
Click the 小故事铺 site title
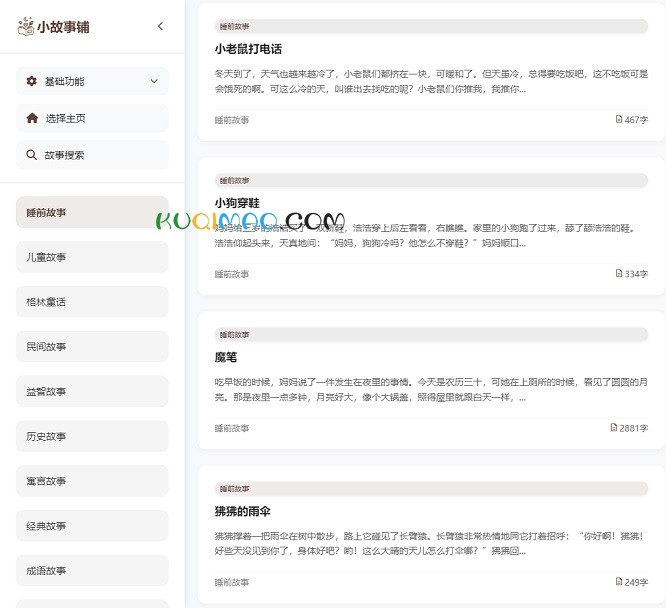[63, 27]
